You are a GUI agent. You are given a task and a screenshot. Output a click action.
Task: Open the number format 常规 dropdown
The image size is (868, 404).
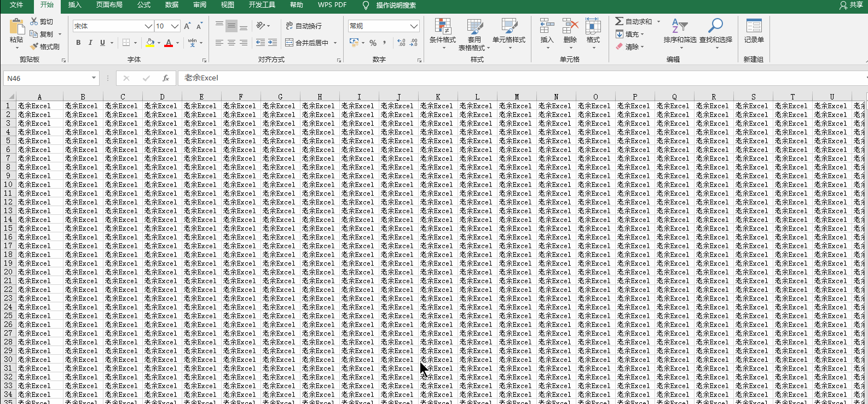pos(414,26)
